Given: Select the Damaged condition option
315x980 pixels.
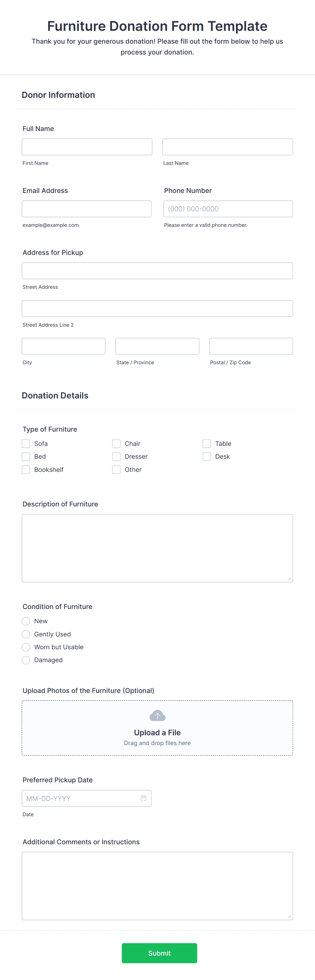Looking at the screenshot, I should [25, 660].
